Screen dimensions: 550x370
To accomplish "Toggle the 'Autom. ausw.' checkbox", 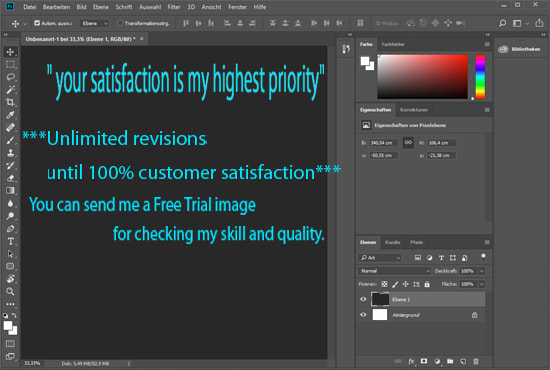I will (x=37, y=23).
